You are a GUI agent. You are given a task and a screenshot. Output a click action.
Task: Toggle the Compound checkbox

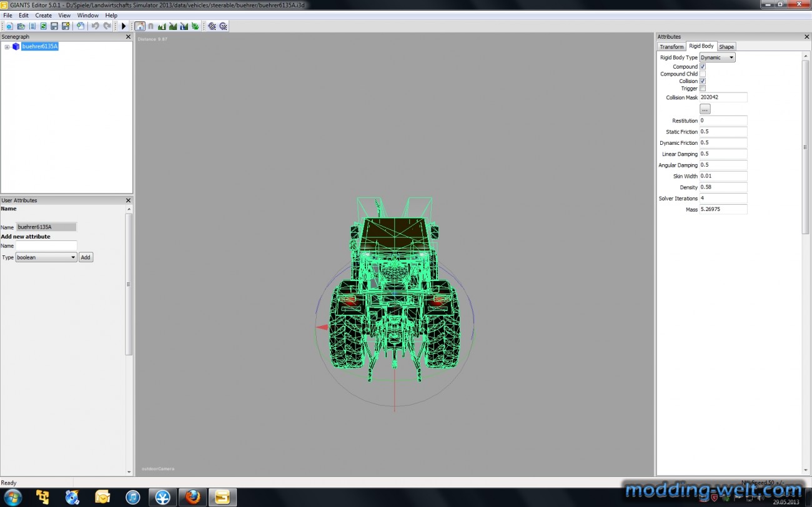pyautogui.click(x=703, y=66)
